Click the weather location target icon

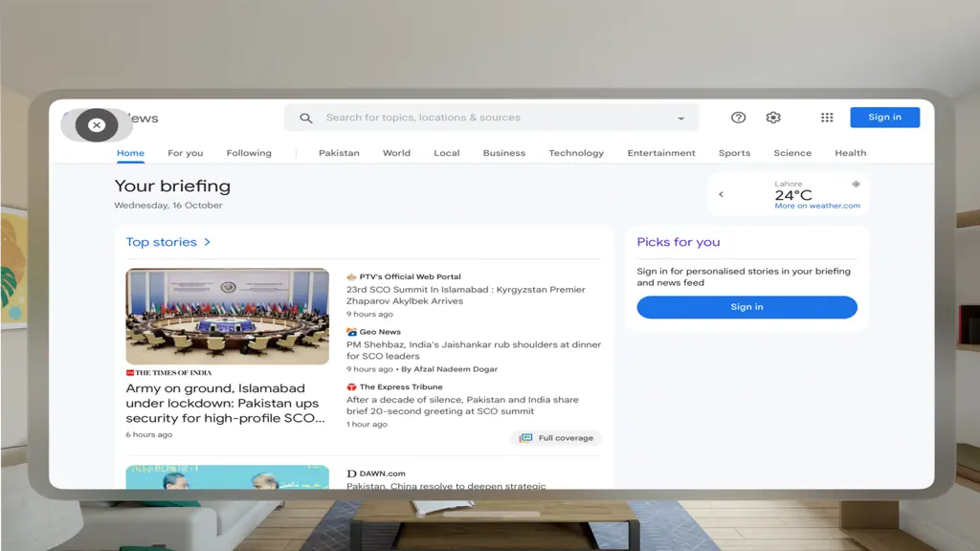(856, 184)
